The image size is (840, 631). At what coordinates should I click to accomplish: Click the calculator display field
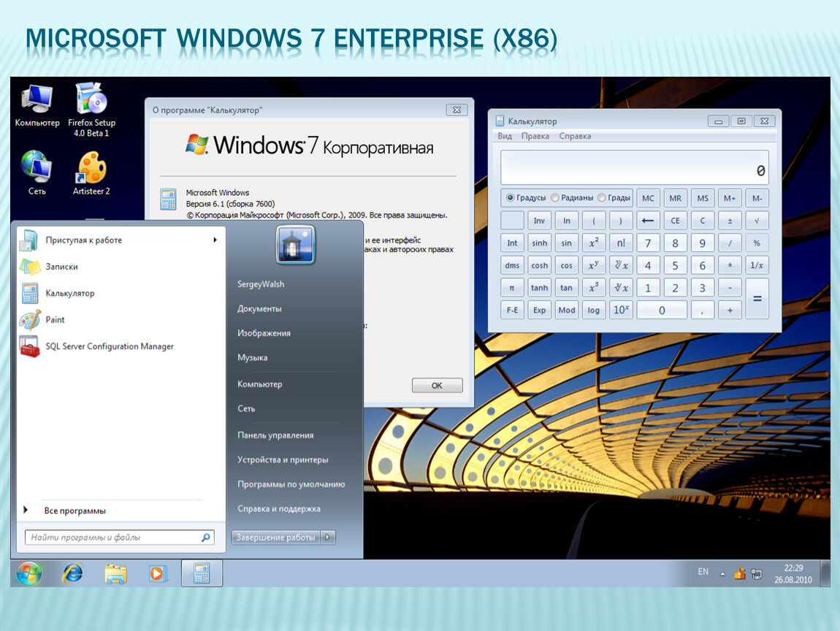(634, 167)
